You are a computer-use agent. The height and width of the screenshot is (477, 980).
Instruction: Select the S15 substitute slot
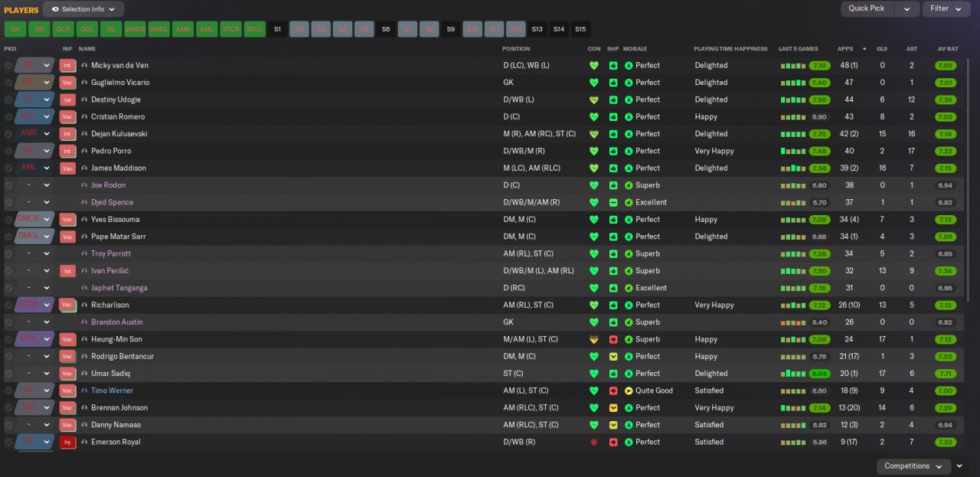[x=580, y=29]
